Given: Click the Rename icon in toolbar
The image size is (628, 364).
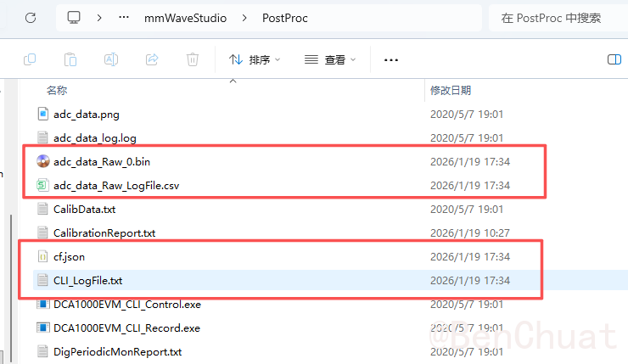Looking at the screenshot, I should click(110, 59).
